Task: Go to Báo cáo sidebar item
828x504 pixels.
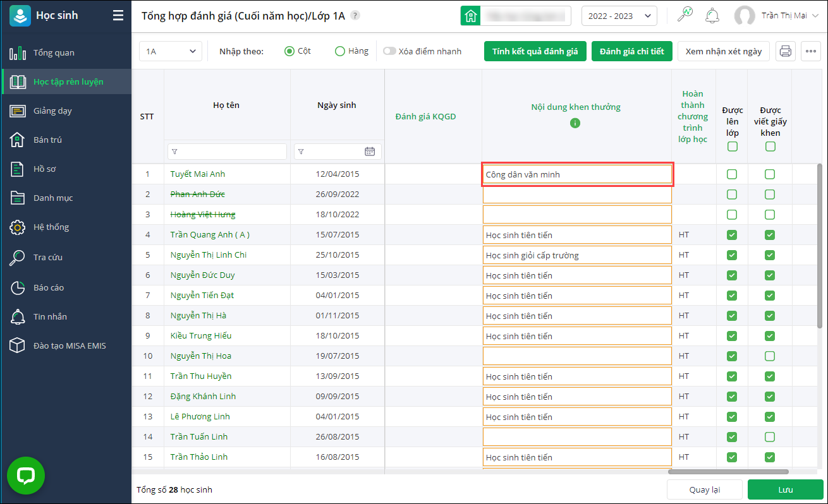Action: [x=49, y=287]
